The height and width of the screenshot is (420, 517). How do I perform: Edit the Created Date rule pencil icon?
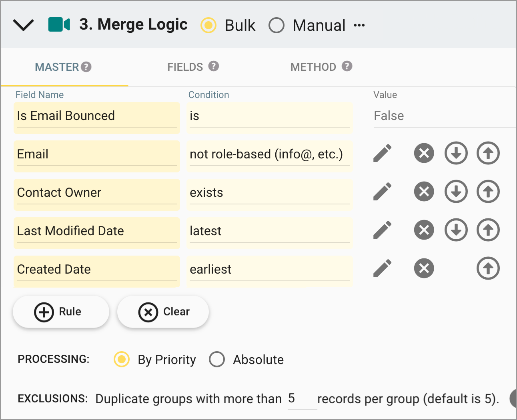(x=382, y=268)
